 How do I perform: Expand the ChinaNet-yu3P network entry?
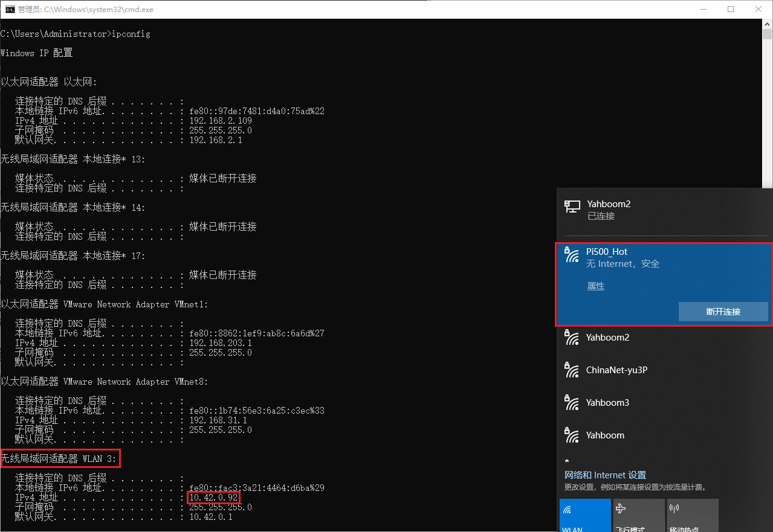[616, 370]
